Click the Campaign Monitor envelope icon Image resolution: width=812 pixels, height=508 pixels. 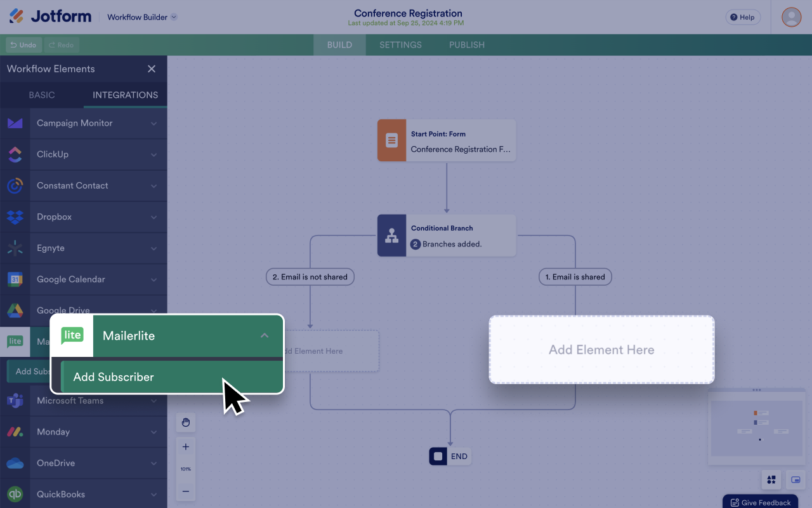(x=15, y=123)
